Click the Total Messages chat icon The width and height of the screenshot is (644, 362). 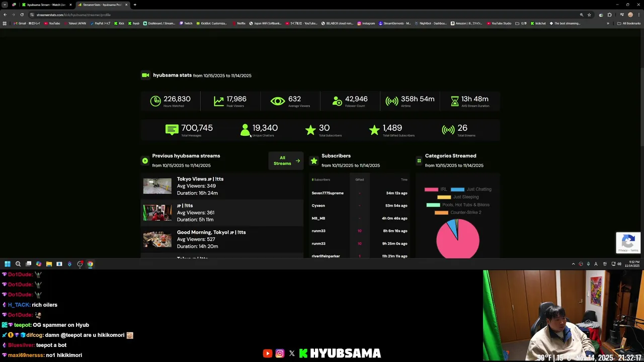[172, 130]
